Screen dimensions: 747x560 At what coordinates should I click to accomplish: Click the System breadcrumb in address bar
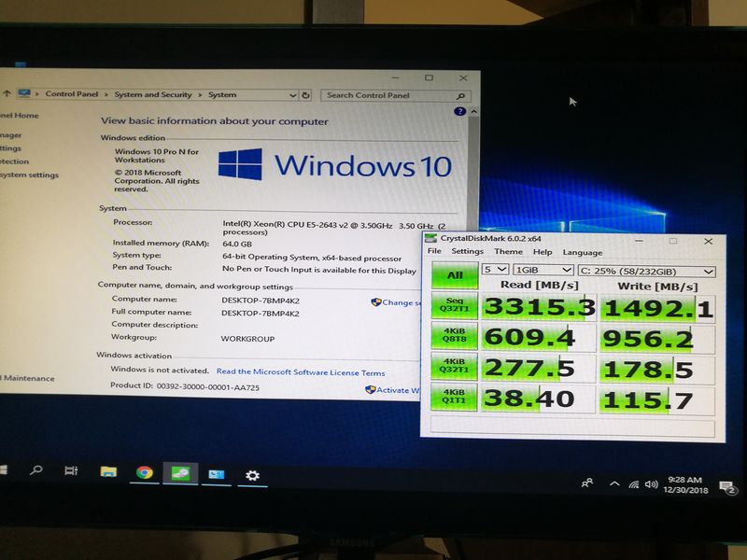click(222, 95)
